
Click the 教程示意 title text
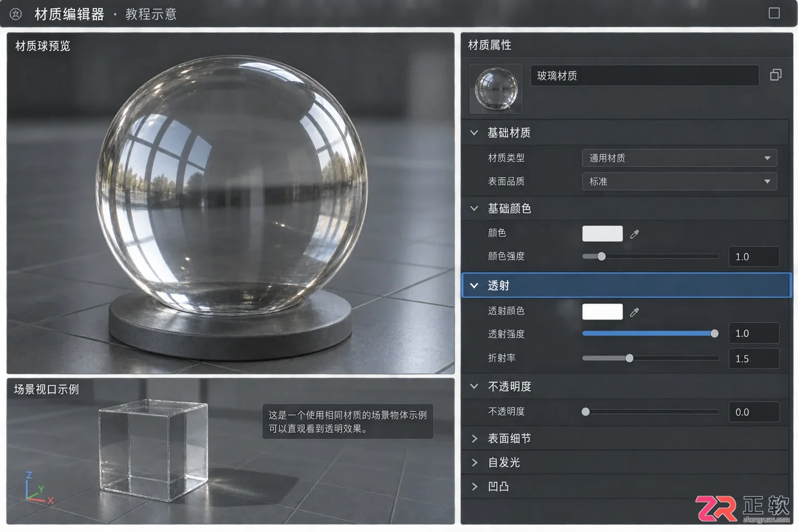pyautogui.click(x=151, y=14)
